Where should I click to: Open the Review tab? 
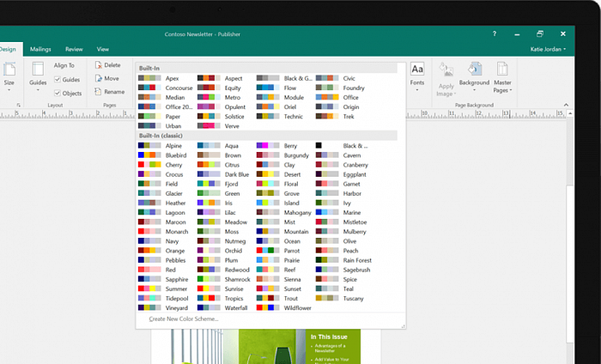[x=74, y=49]
